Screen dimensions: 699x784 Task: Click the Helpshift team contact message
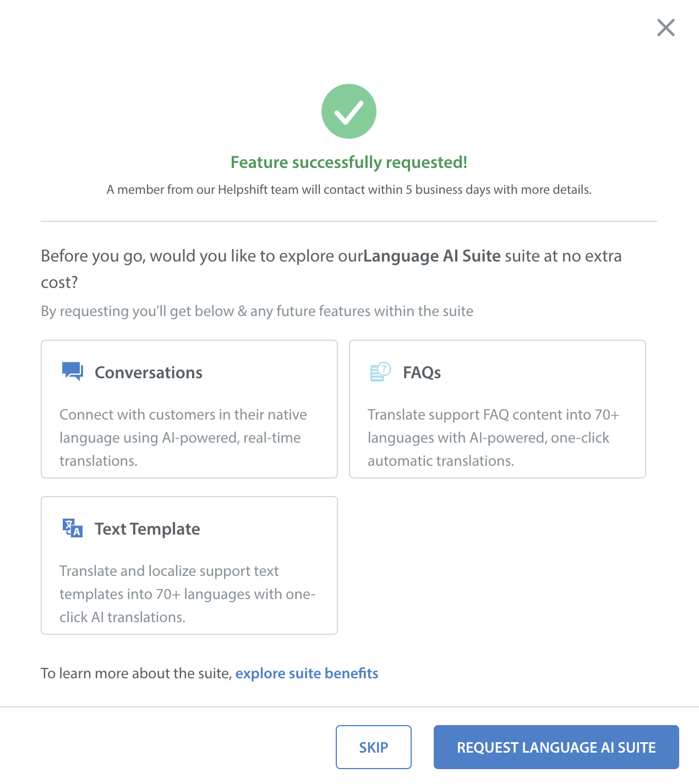(349, 190)
